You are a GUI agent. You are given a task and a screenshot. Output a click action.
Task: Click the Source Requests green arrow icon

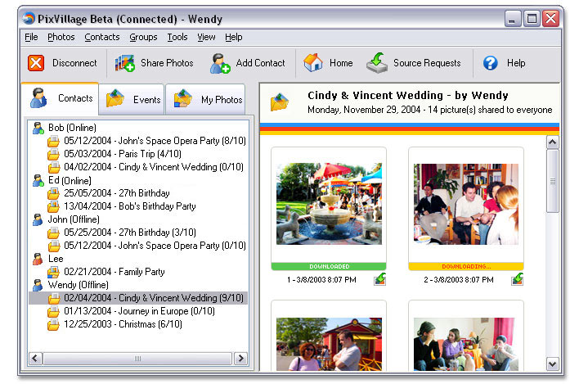point(377,63)
